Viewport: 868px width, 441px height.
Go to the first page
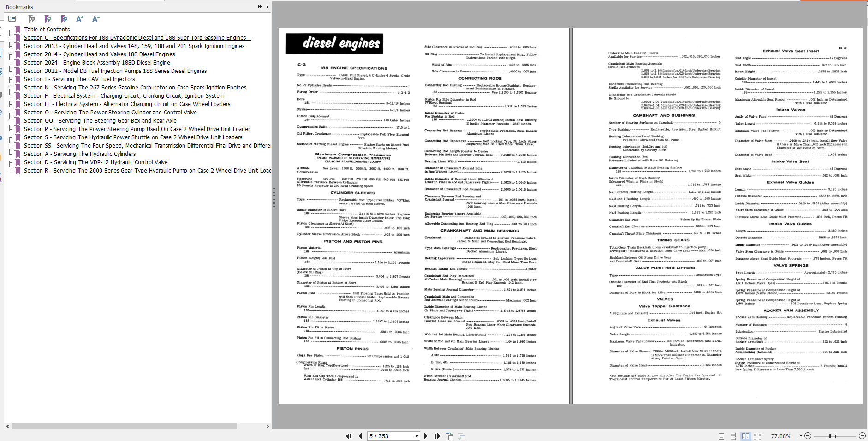(349, 436)
